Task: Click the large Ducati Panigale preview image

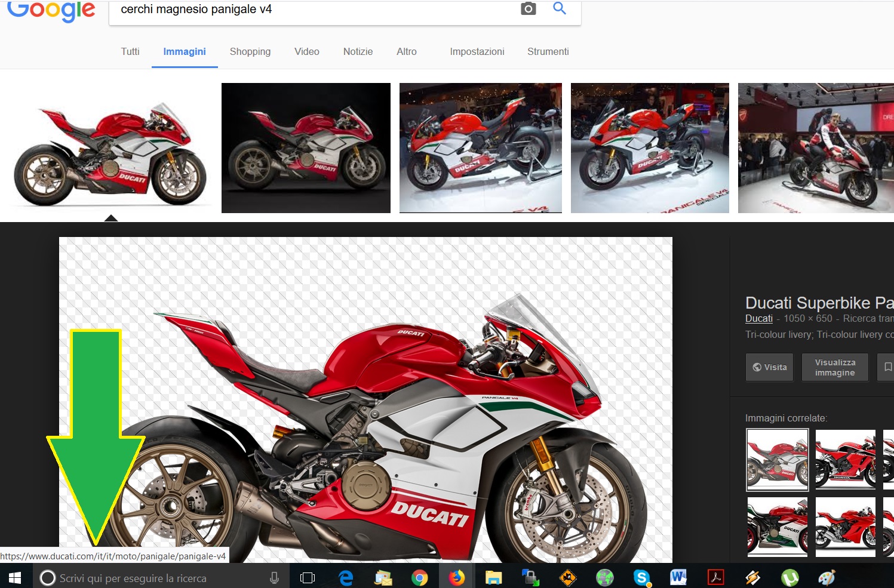Action: [365, 400]
